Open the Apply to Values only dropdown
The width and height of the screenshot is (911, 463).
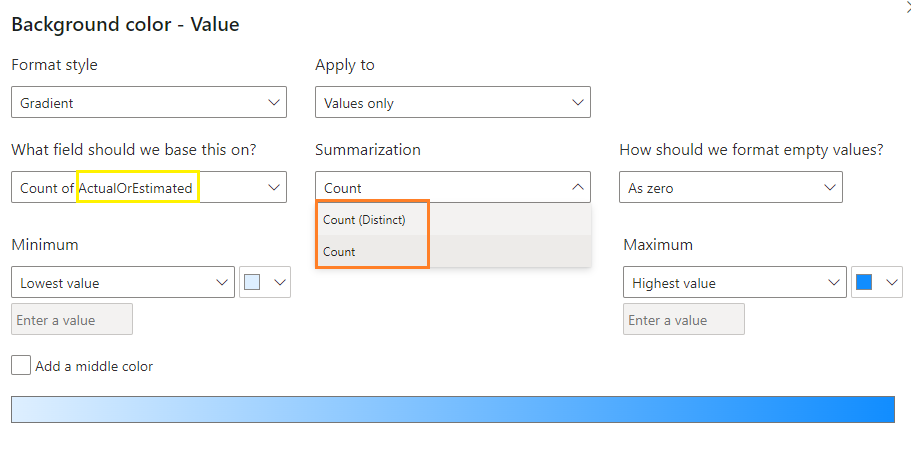(x=453, y=102)
